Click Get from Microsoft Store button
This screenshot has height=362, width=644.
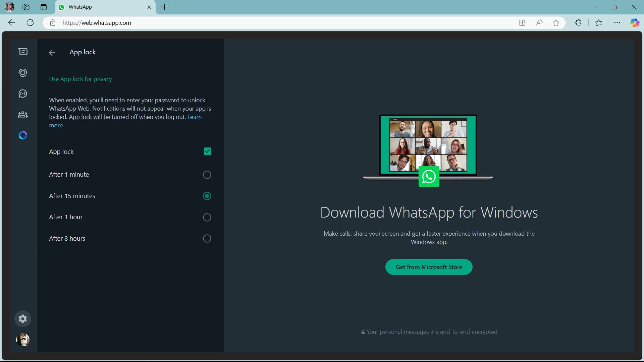(429, 267)
